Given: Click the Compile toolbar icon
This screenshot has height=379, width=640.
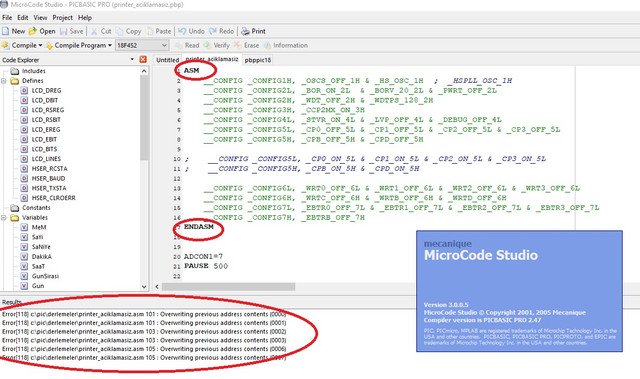Looking at the screenshot, I should click(x=6, y=45).
